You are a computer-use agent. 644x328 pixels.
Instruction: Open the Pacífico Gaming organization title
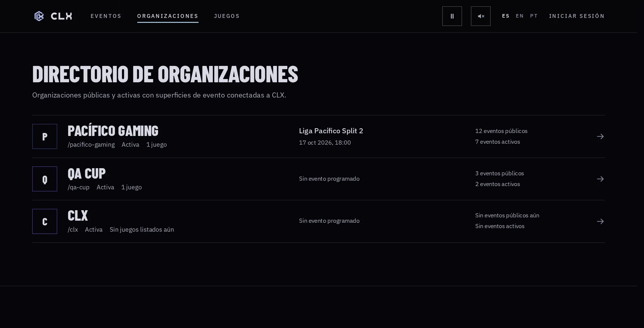click(x=113, y=131)
